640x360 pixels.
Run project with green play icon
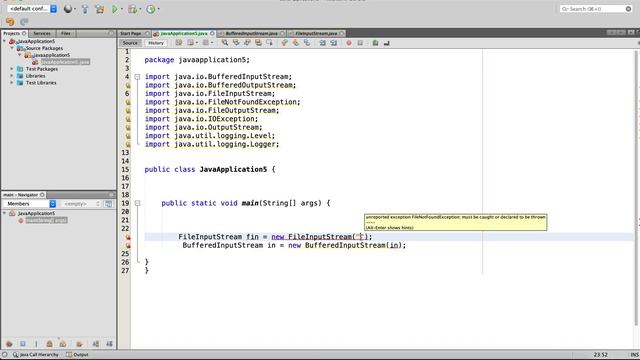pyautogui.click(x=115, y=9)
